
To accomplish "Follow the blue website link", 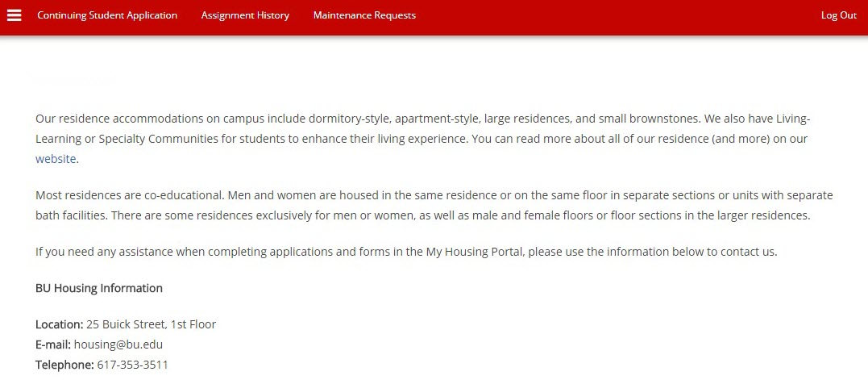I will (x=56, y=159).
